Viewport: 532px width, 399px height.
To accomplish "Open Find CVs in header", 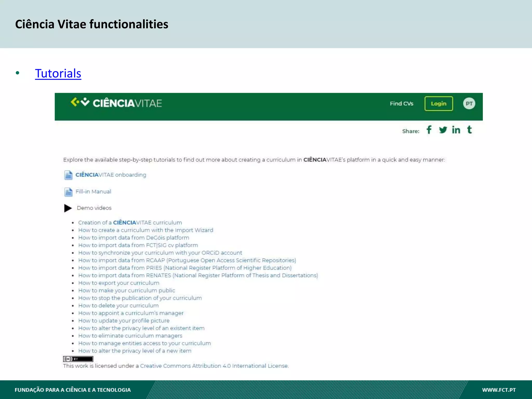I will click(x=401, y=104).
